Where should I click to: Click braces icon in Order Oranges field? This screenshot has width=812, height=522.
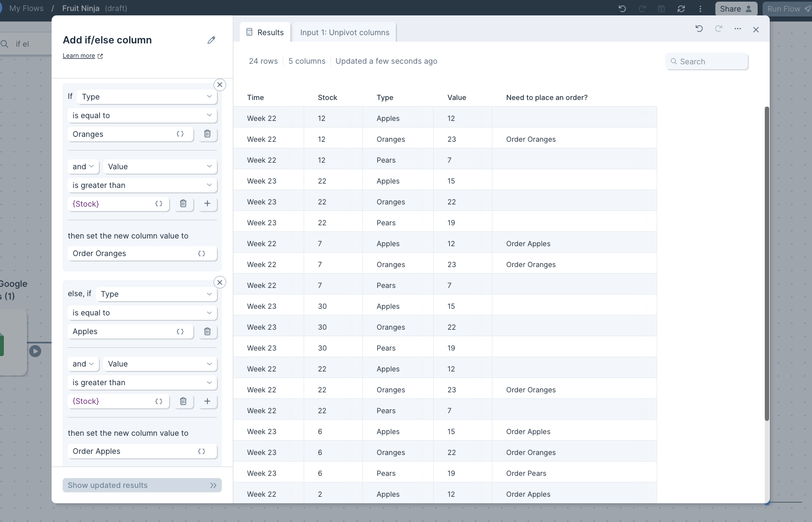click(x=201, y=254)
